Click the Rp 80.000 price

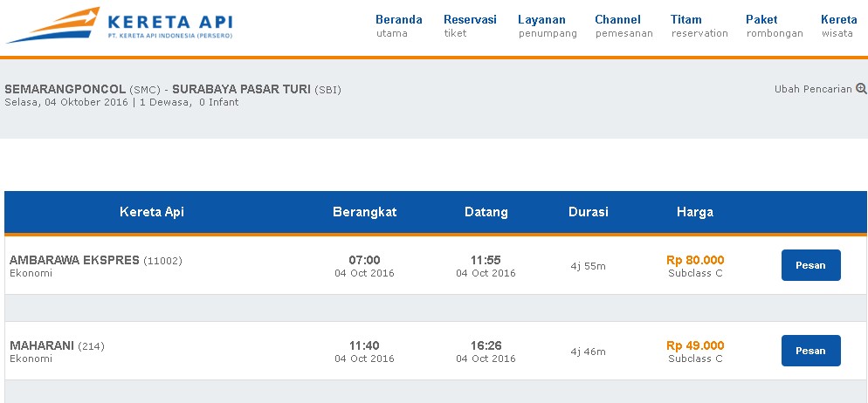pyautogui.click(x=695, y=260)
